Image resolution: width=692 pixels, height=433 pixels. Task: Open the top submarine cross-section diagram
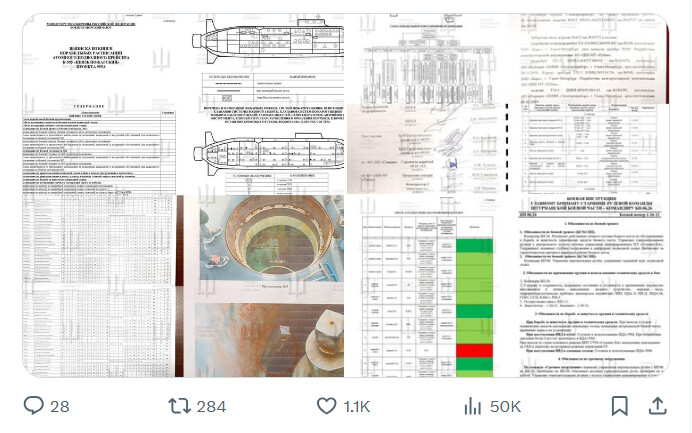267,42
